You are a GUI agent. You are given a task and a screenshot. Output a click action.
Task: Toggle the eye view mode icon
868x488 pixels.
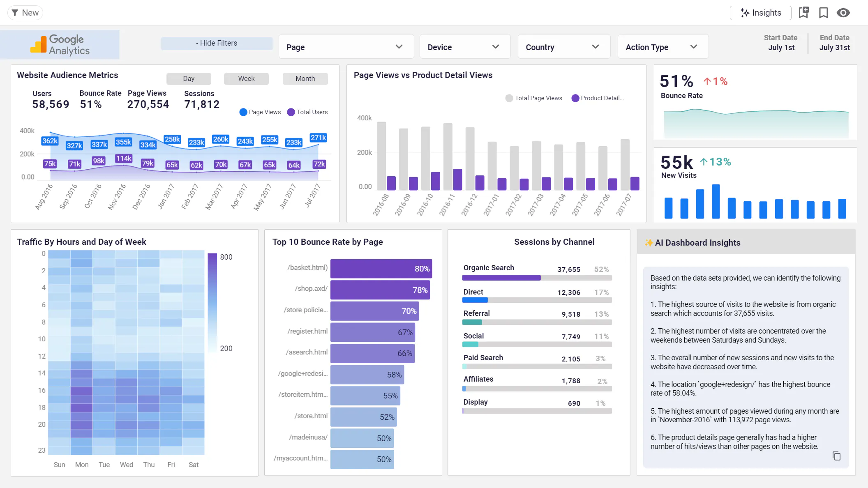[x=843, y=13]
